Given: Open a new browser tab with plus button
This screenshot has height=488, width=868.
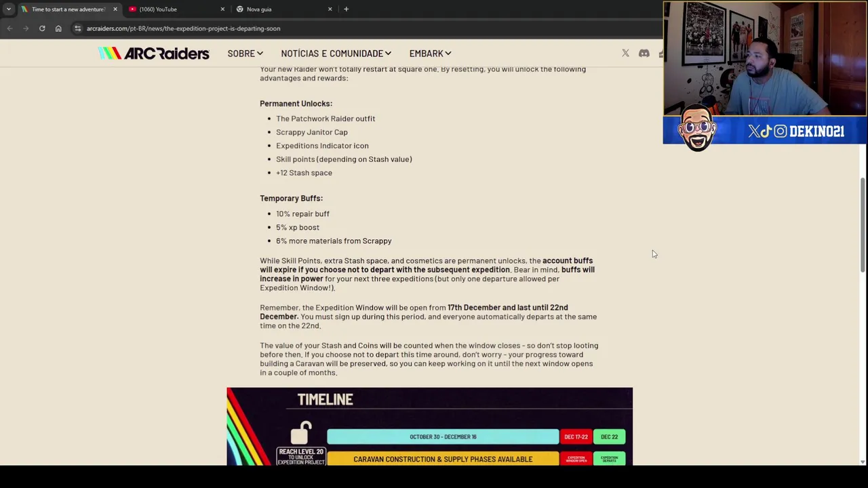Looking at the screenshot, I should (x=346, y=9).
